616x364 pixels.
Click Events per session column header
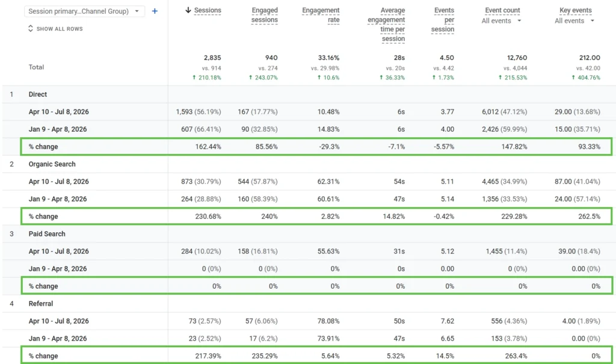pos(442,20)
